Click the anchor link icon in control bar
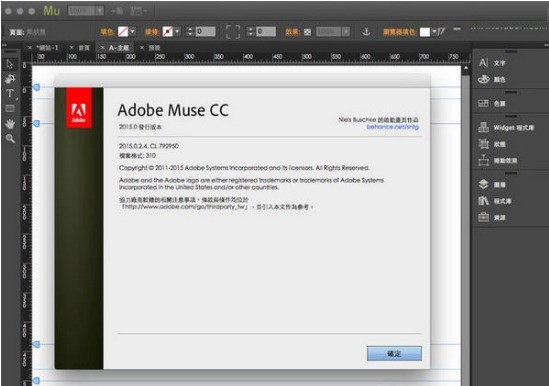Image resolution: width=549 pixels, height=386 pixels. 366,32
